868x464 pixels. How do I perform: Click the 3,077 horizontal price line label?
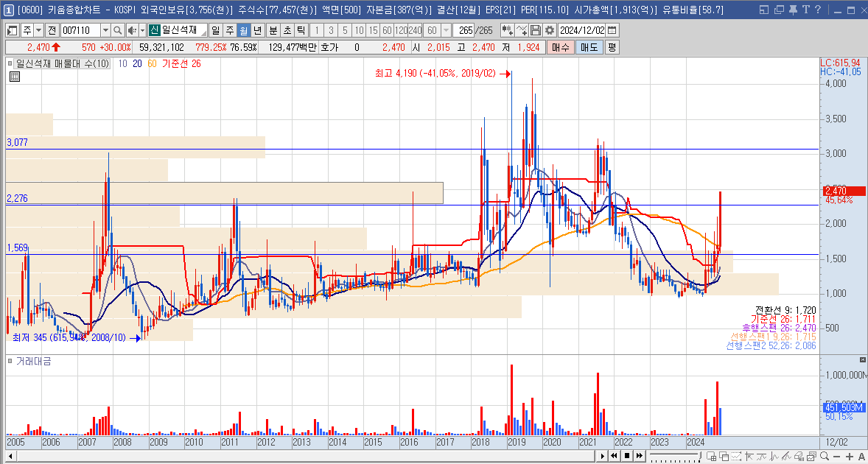coord(17,143)
